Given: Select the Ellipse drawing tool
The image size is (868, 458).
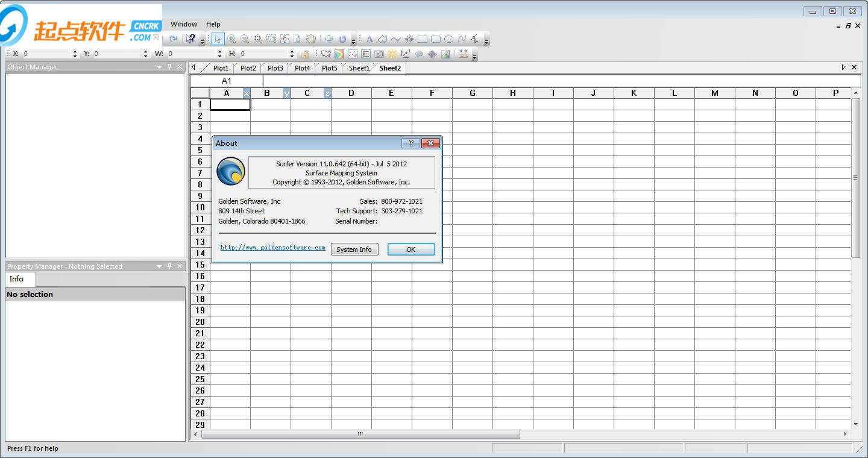Looking at the screenshot, I should point(449,39).
